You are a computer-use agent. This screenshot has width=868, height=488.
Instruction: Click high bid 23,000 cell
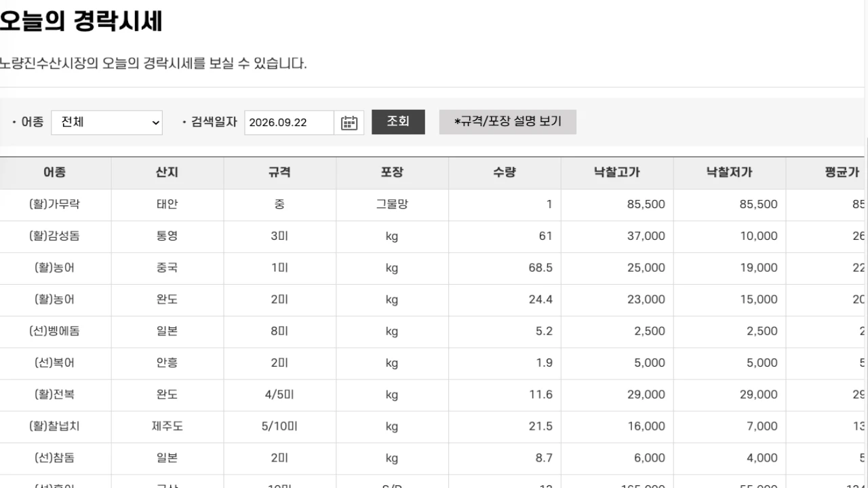(x=617, y=299)
